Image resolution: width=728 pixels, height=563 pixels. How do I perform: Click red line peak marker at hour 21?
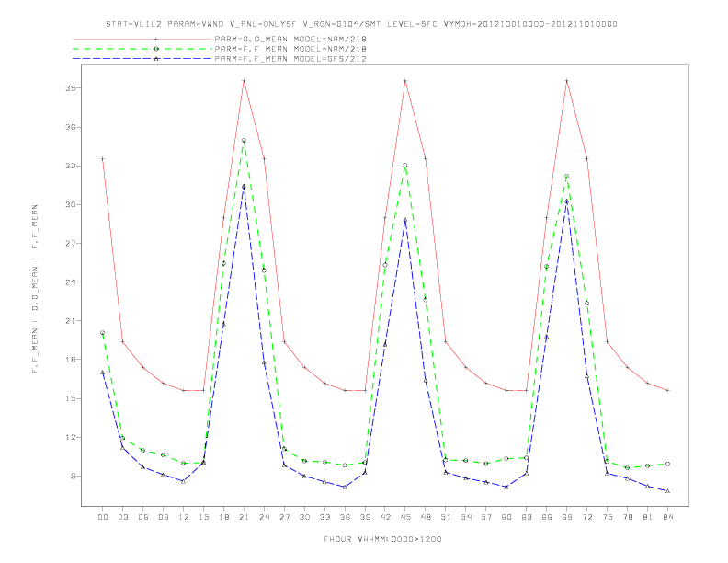(244, 81)
